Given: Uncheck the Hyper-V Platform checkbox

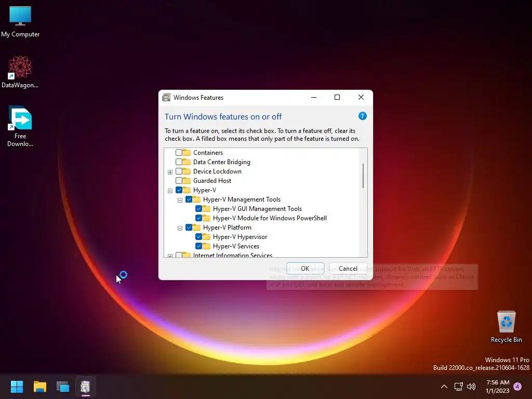Looking at the screenshot, I should pos(189,228).
